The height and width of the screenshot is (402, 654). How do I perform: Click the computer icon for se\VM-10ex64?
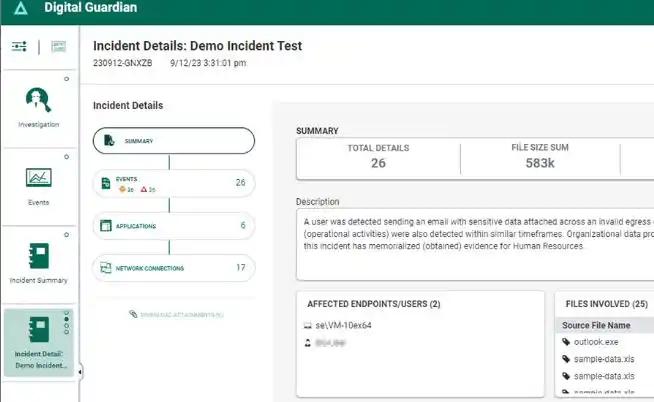pos(308,325)
